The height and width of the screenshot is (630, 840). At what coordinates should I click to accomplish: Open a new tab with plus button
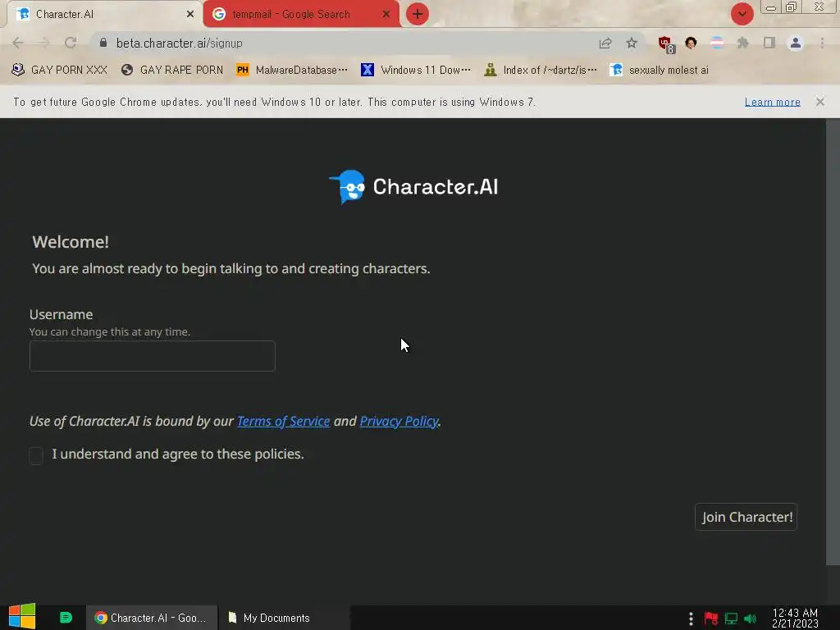[x=418, y=14]
